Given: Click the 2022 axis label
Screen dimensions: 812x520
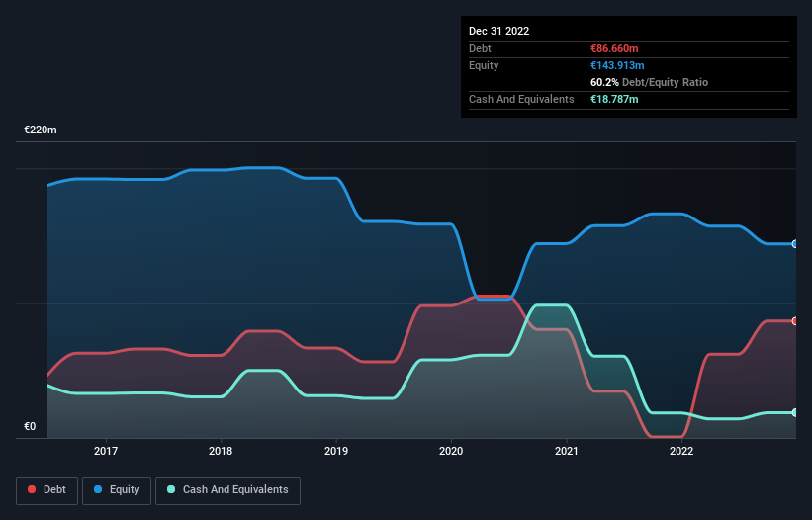Looking at the screenshot, I should tap(681, 451).
